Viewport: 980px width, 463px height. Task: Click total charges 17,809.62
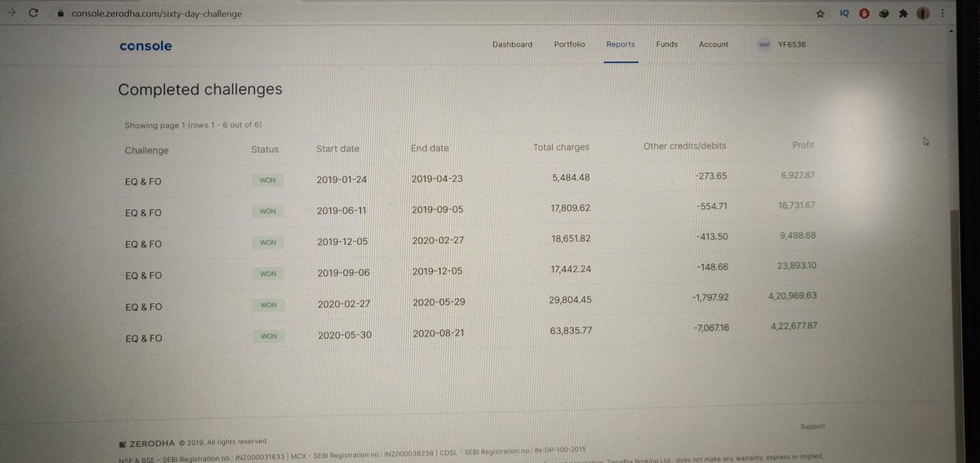click(571, 208)
